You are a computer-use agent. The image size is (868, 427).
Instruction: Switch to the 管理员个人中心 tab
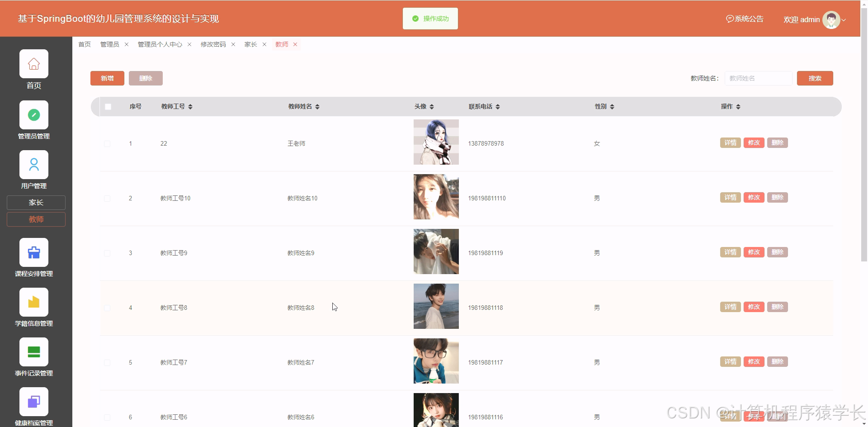pos(160,44)
